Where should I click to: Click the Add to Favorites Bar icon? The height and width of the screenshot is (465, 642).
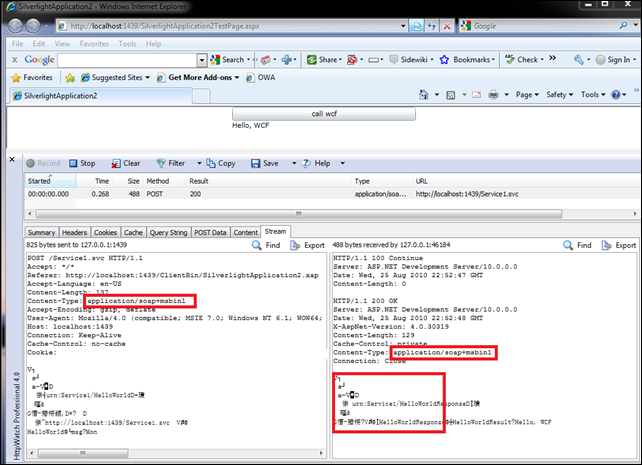click(70, 77)
